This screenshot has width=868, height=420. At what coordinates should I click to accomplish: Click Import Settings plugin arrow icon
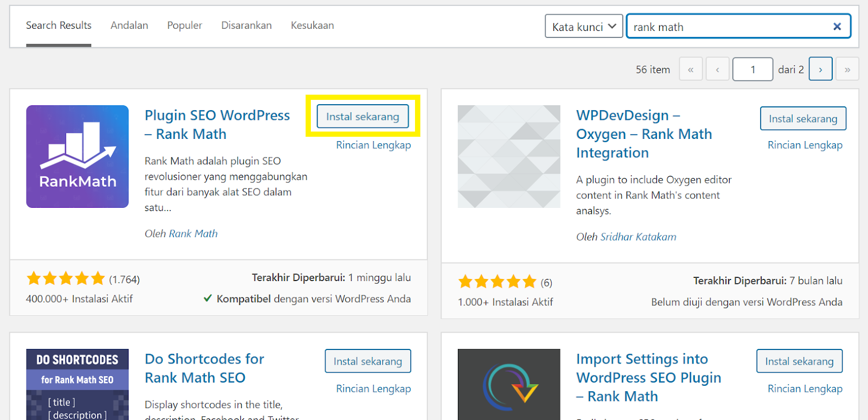[509, 384]
